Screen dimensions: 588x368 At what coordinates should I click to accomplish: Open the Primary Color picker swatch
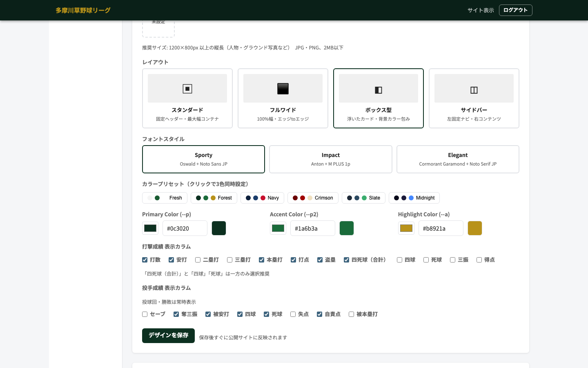150,228
